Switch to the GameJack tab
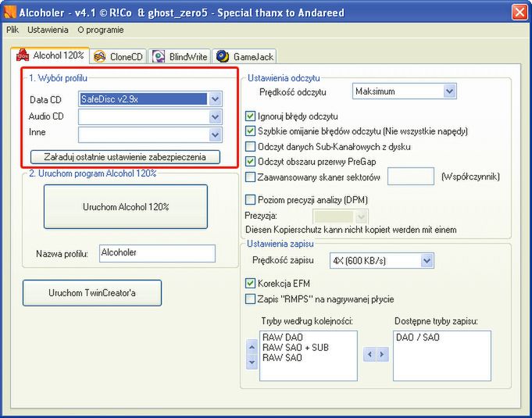Image resolution: width=532 pixels, height=418 pixels. [245, 56]
